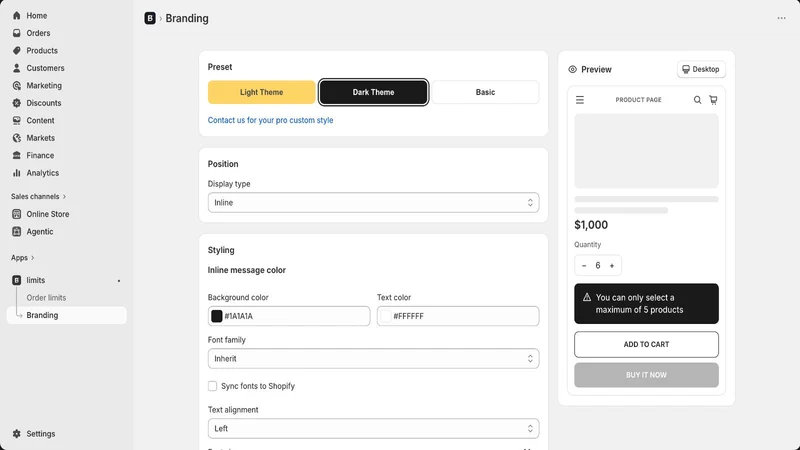This screenshot has height=450, width=800.
Task: Click the limits app icon in the sidebar
Action: pyautogui.click(x=16, y=280)
